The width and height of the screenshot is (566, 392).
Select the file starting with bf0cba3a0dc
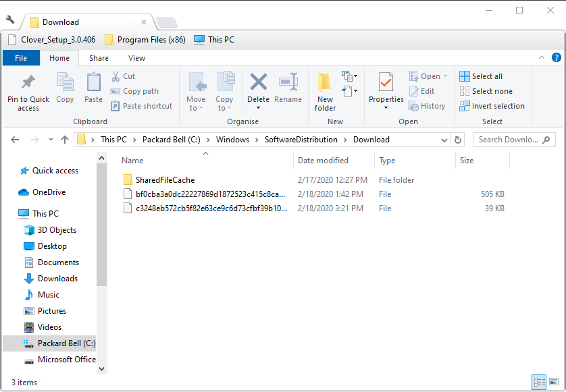[211, 194]
